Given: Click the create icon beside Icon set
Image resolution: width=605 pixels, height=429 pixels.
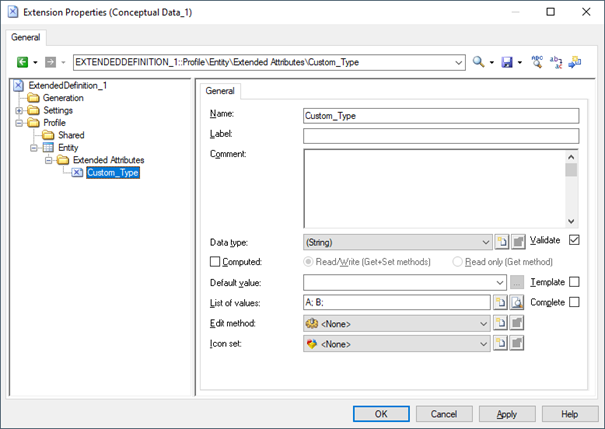Looking at the screenshot, I should click(x=501, y=344).
